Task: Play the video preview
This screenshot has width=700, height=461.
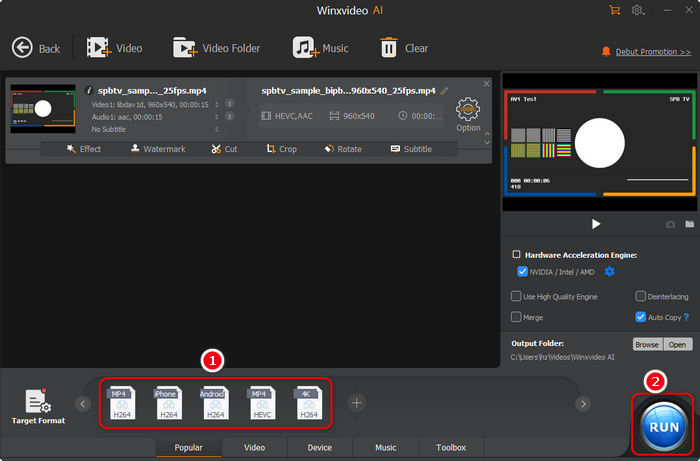Action: pos(596,224)
